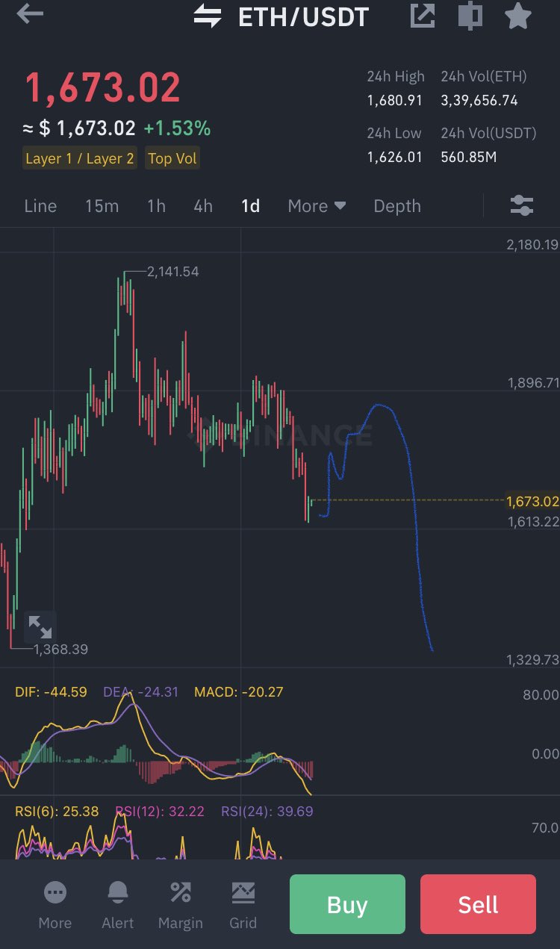Tap the MACD: -20.27 indicator value
The image size is (560, 949).
point(238,692)
